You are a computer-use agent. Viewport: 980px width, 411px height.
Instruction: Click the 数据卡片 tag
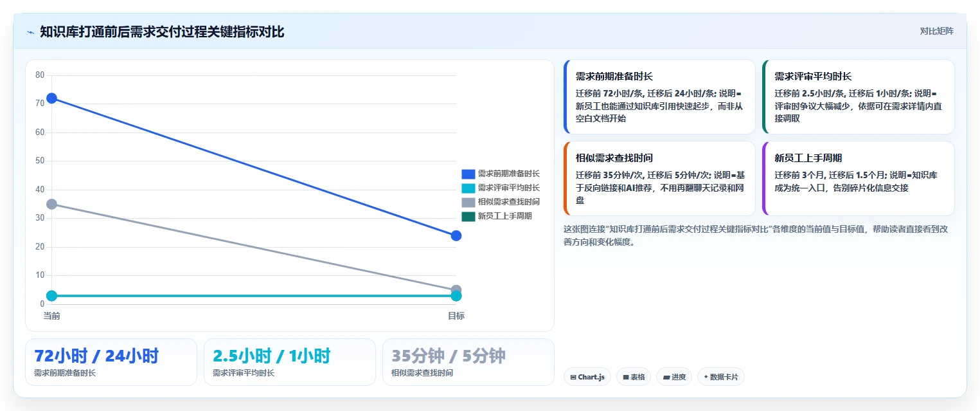pyautogui.click(x=720, y=377)
